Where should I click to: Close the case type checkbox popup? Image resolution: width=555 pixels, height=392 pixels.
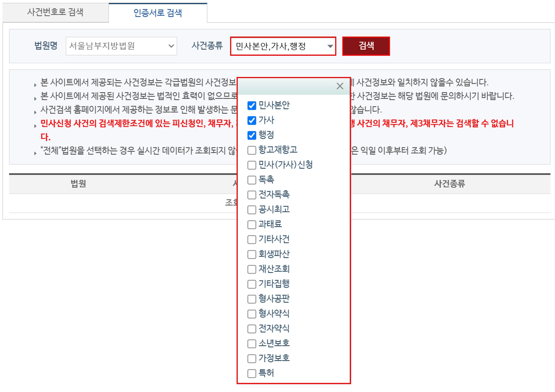(x=340, y=86)
